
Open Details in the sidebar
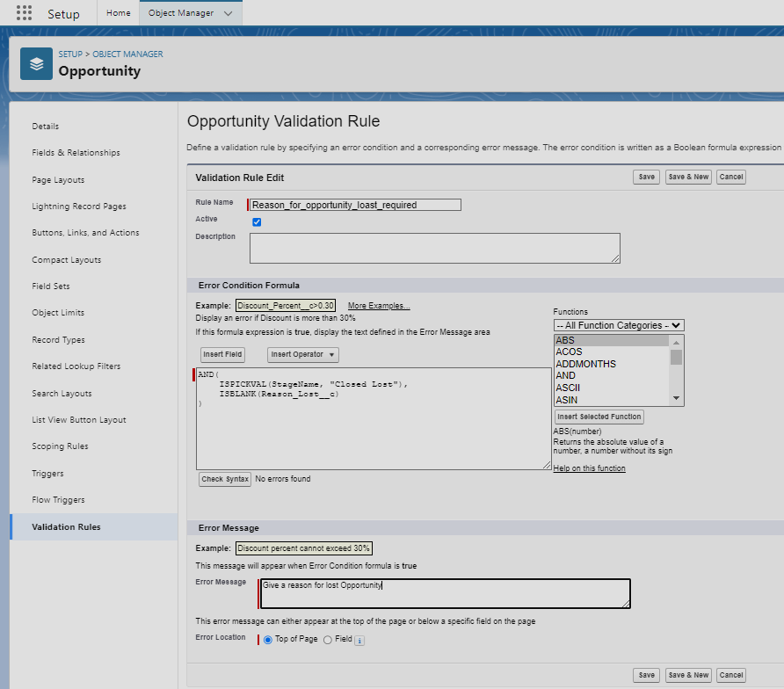pos(46,127)
